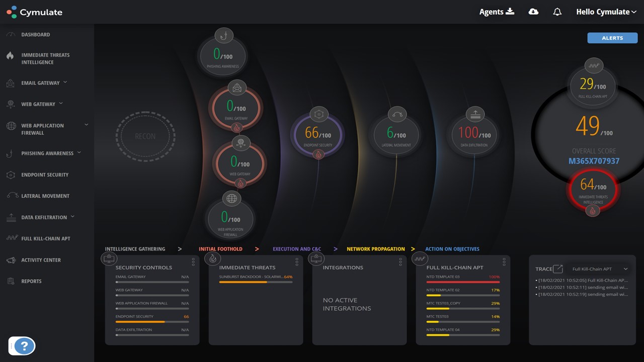Click the M365X707937 account link
This screenshot has height=362, width=644.
594,161
